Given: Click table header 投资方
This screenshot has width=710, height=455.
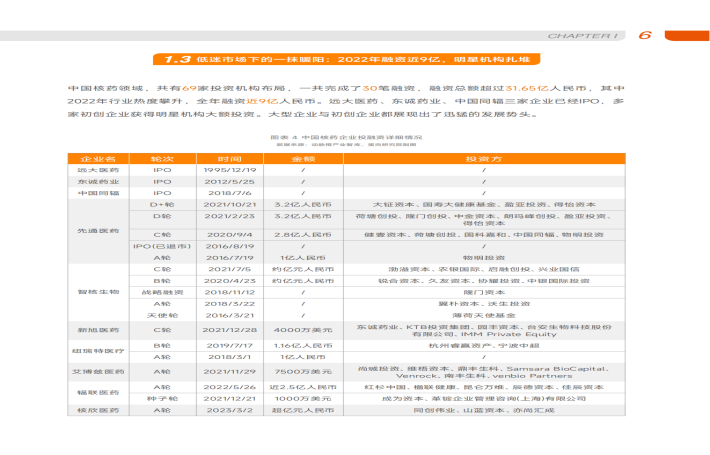Looking at the screenshot, I should 484,159.
